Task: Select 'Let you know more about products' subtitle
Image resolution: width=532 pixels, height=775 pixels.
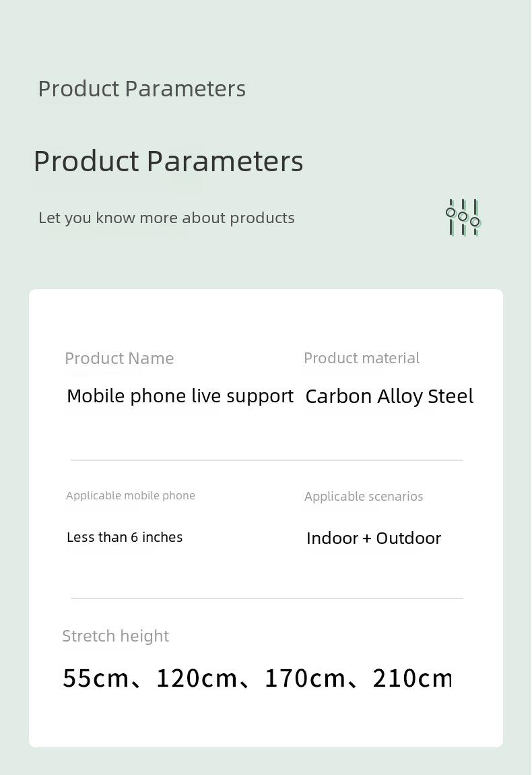Action: pyautogui.click(x=166, y=218)
